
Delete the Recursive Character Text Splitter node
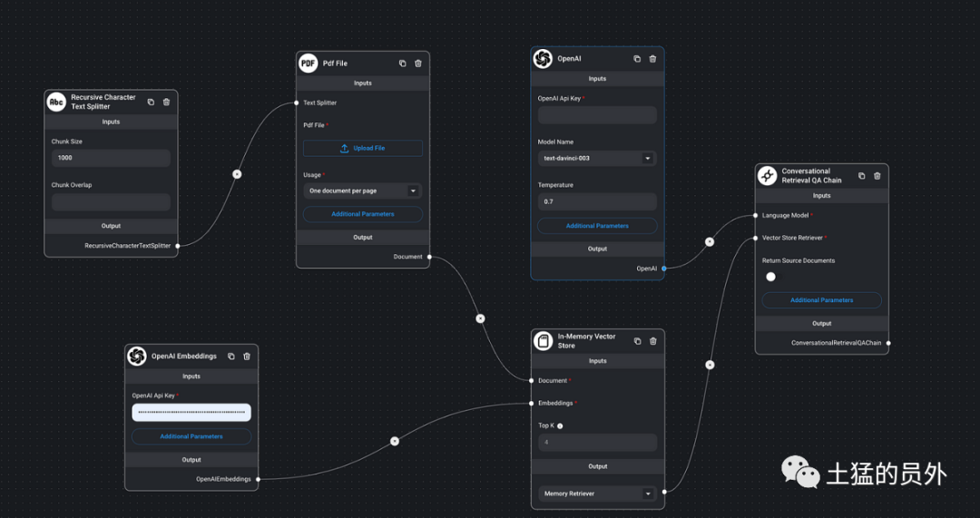pyautogui.click(x=166, y=102)
